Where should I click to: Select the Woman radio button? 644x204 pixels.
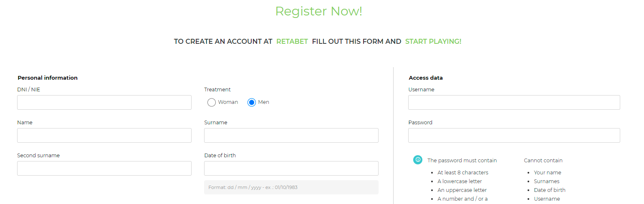pos(212,102)
